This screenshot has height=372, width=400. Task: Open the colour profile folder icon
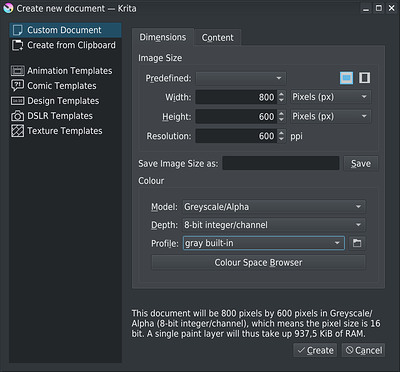357,243
